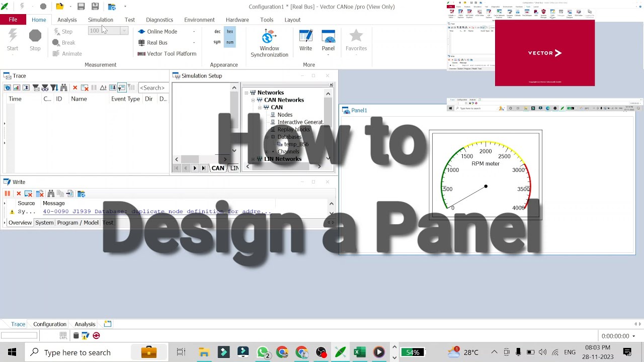Image resolution: width=644 pixels, height=362 pixels.
Task: Open WhatsApp from the taskbar
Action: (x=263, y=352)
